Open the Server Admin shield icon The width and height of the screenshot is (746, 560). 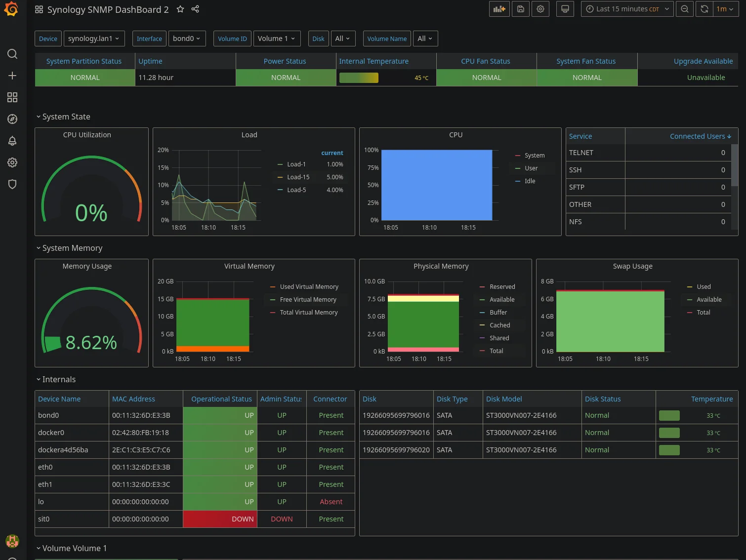[x=12, y=184]
